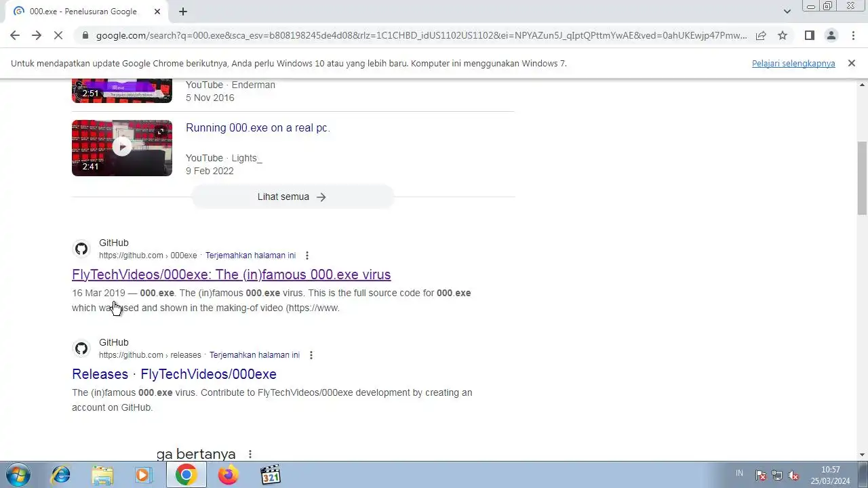This screenshot has height=488, width=868.
Task: Bookmark this page with the star icon
Action: [783, 35]
